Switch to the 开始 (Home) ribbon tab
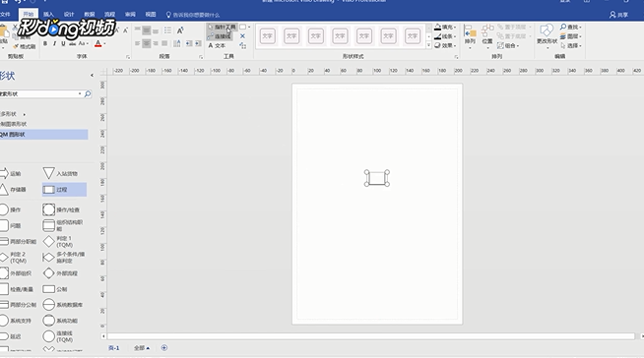644x358 pixels. [x=29, y=15]
